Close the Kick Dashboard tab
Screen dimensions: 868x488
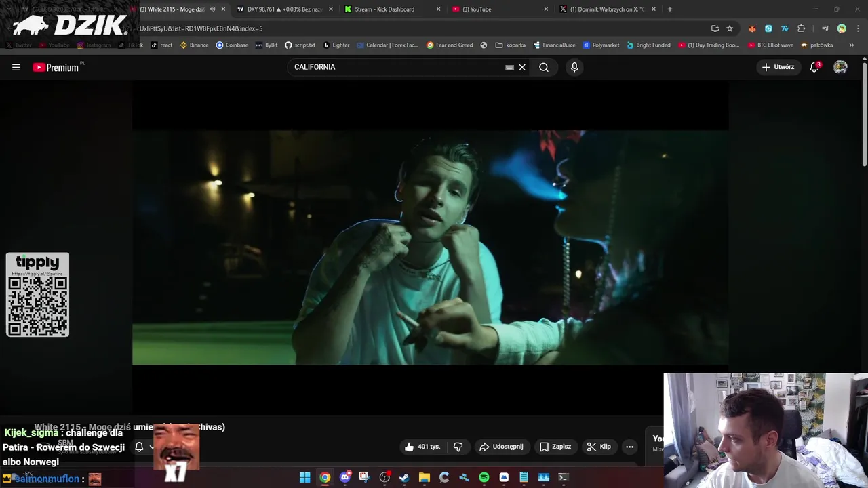[x=438, y=9]
